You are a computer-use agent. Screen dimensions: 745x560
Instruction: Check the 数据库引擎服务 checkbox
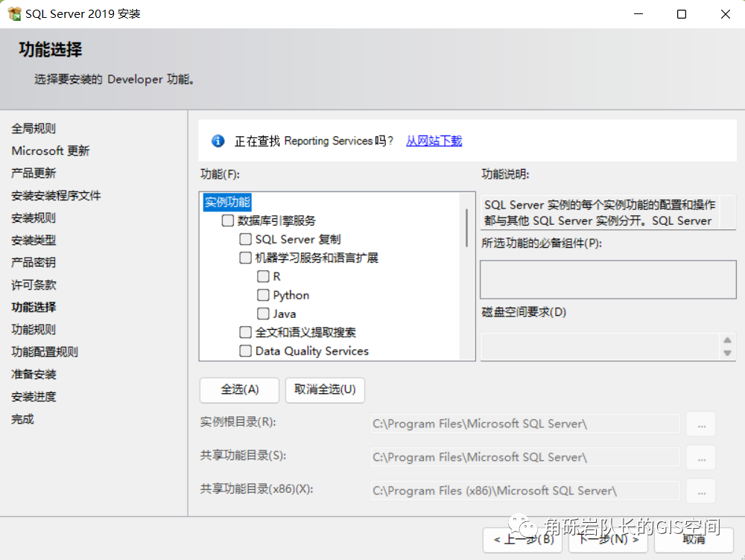pyautogui.click(x=227, y=220)
